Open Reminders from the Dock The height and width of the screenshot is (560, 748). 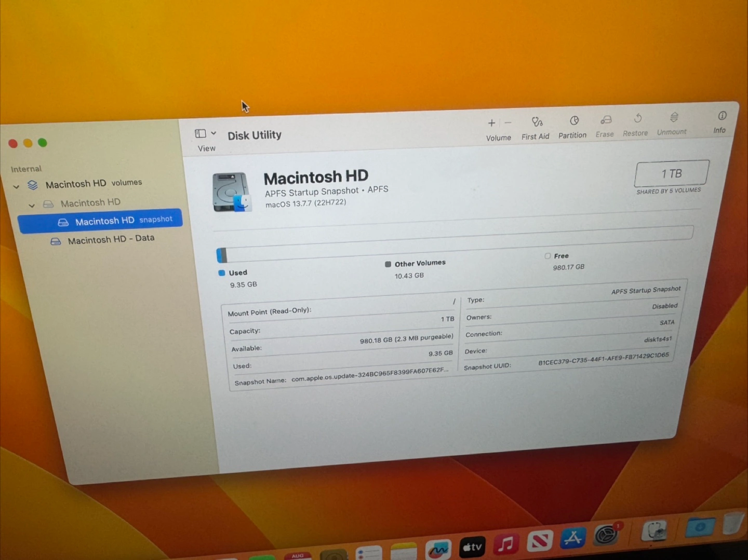pos(369,553)
